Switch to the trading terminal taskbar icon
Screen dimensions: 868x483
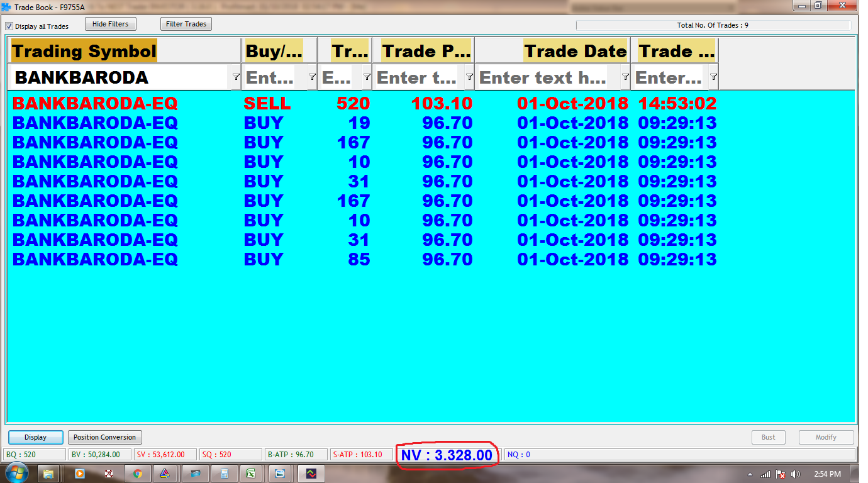click(310, 473)
